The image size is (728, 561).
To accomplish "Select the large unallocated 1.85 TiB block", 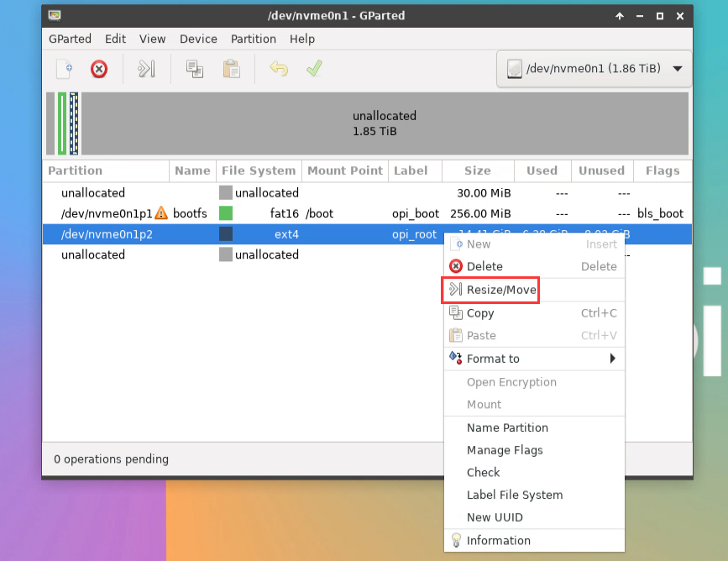I will 385,123.
